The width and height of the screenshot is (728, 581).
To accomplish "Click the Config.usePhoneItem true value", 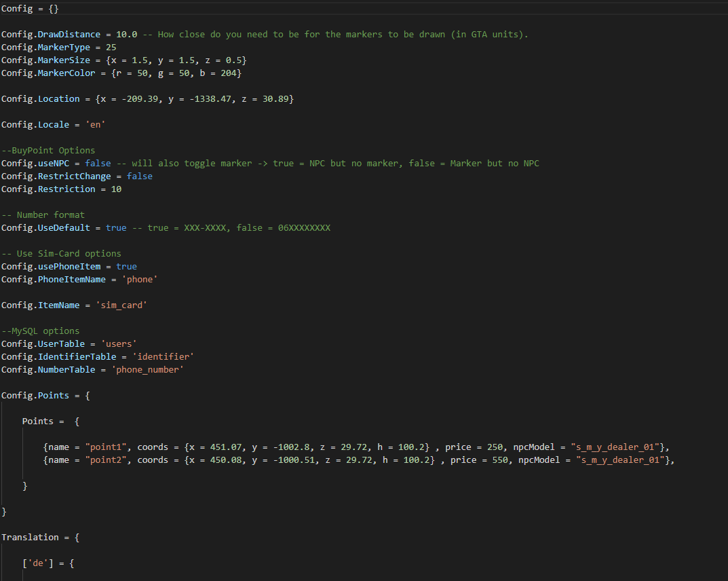I will pyautogui.click(x=126, y=267).
